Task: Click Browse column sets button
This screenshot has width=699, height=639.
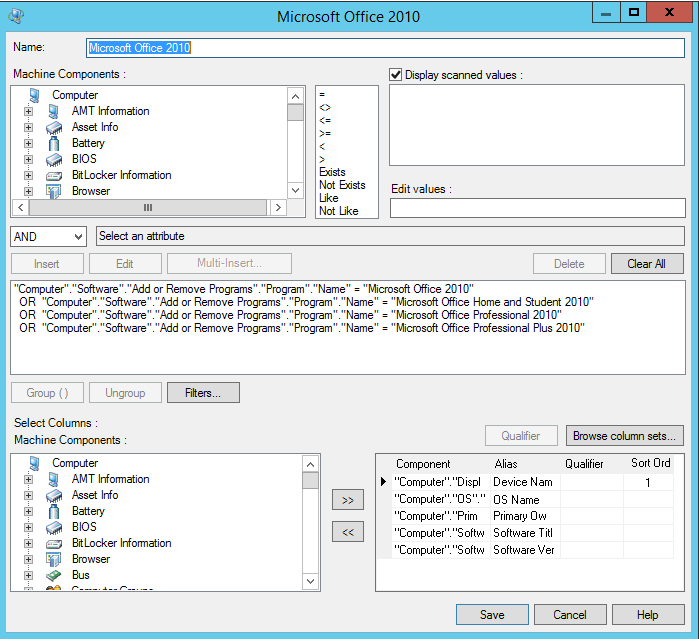Action: (x=626, y=436)
